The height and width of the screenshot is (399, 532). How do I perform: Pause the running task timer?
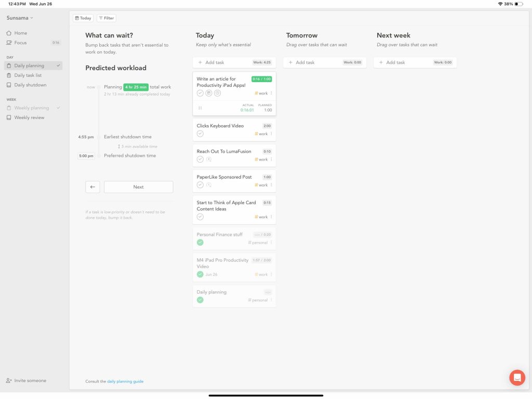click(200, 108)
